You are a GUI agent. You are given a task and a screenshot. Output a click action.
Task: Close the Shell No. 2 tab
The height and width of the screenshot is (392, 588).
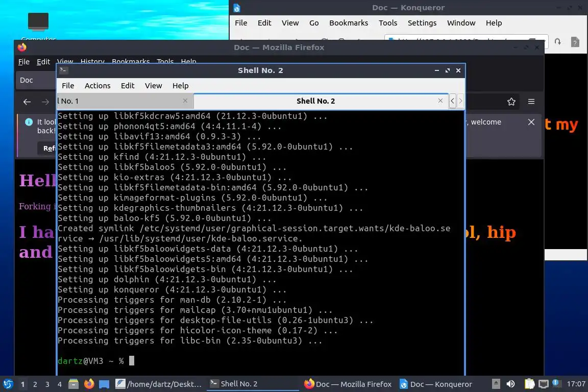click(x=440, y=101)
